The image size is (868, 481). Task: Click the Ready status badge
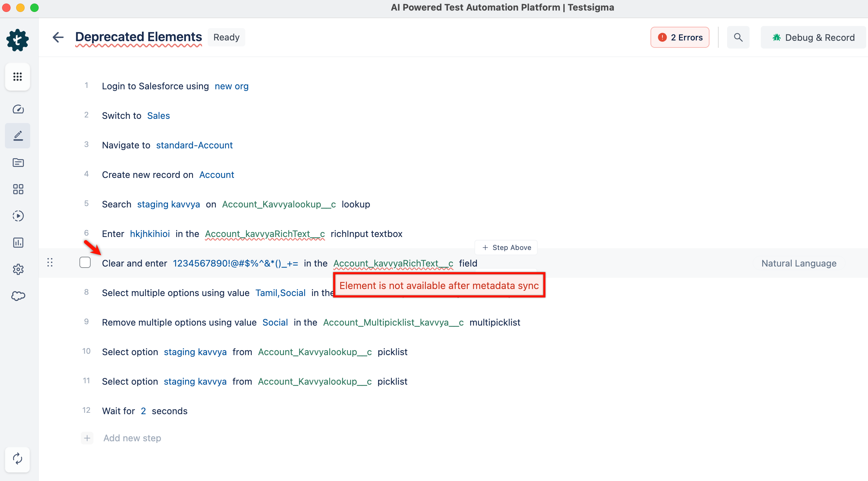(x=226, y=37)
